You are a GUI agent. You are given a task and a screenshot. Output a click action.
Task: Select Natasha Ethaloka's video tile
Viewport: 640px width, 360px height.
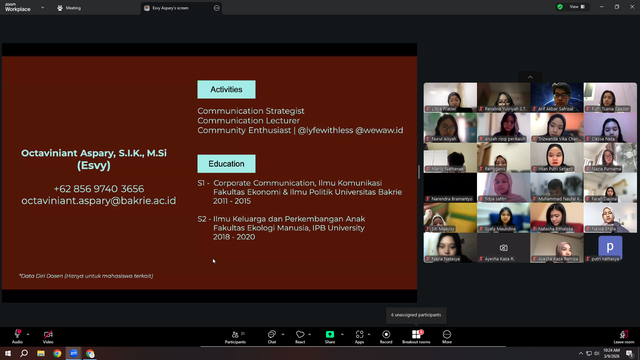pos(557,218)
